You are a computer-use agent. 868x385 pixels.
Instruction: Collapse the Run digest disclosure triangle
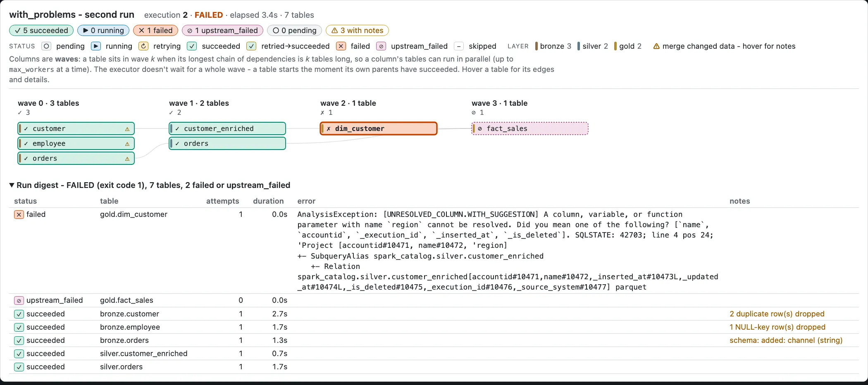click(x=12, y=185)
